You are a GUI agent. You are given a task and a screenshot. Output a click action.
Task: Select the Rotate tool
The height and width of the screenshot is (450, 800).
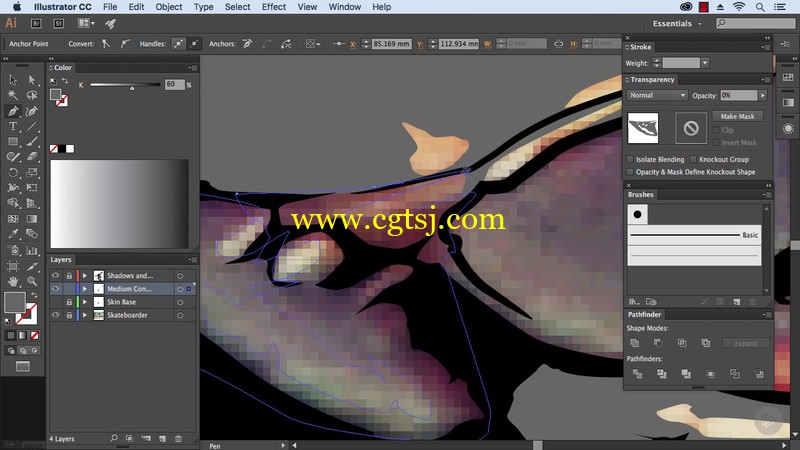pyautogui.click(x=13, y=172)
